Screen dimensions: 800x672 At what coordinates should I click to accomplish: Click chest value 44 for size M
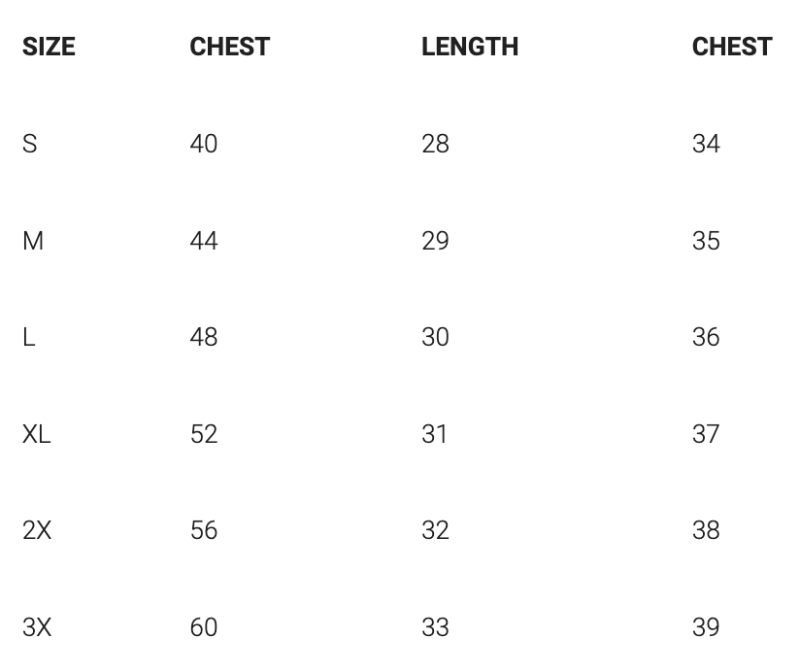[204, 241]
